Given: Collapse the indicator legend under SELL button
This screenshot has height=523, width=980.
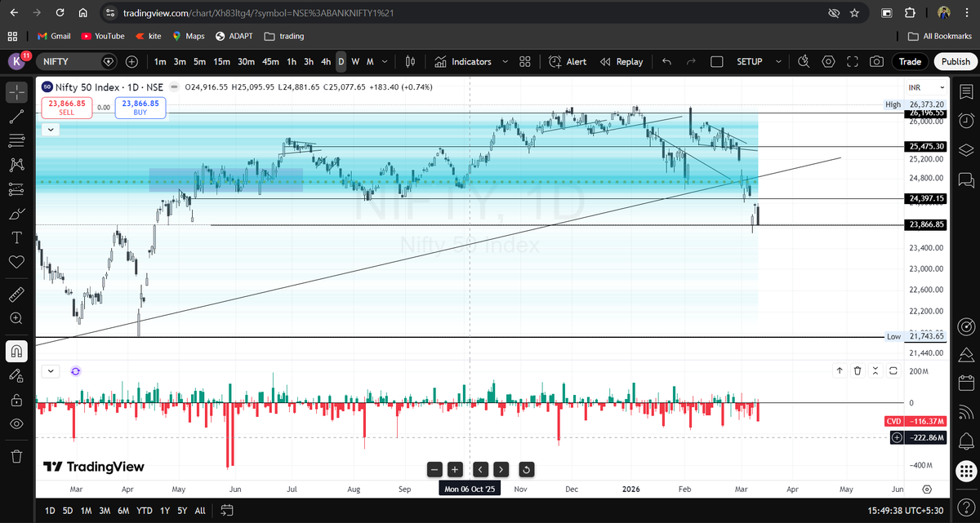Looking at the screenshot, I should tap(50, 129).
